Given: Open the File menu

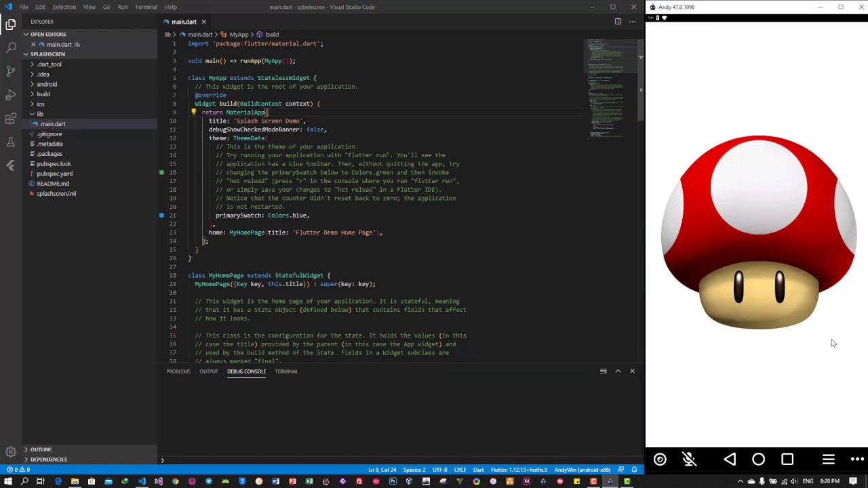Looking at the screenshot, I should tap(24, 7).
